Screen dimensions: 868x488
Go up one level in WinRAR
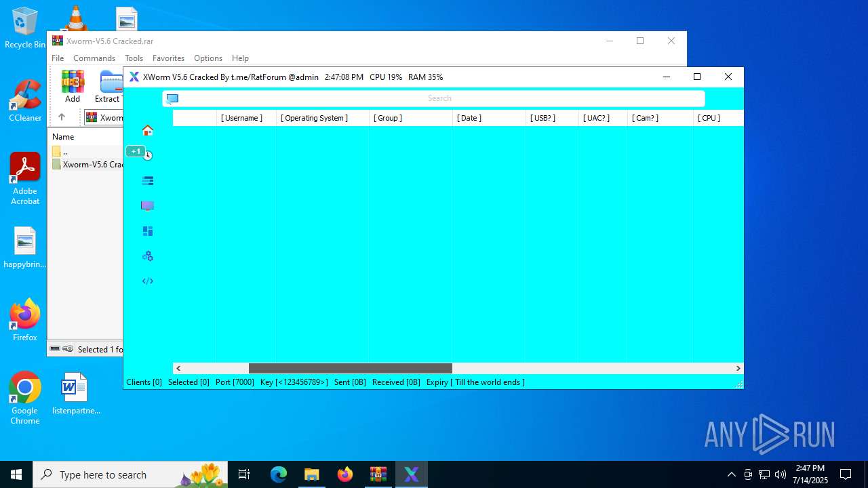(x=61, y=117)
